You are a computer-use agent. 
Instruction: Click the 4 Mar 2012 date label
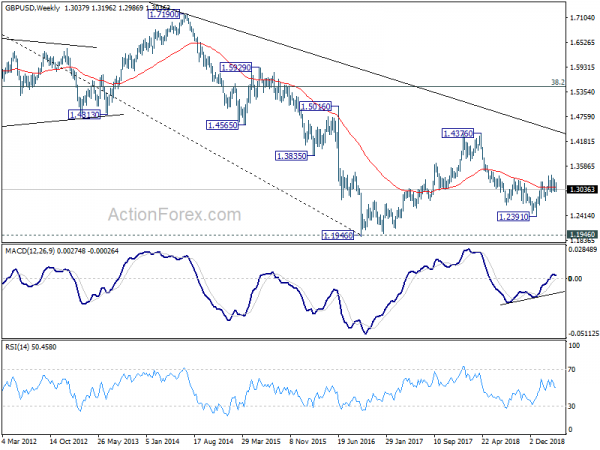tap(20, 441)
